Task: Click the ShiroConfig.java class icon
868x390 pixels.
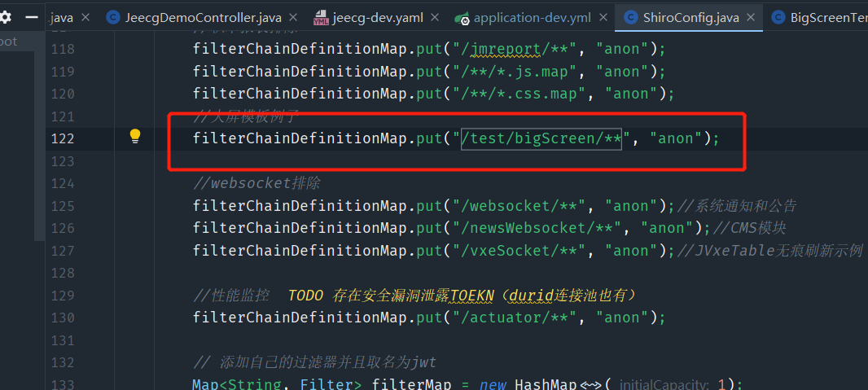Action: coord(629,18)
